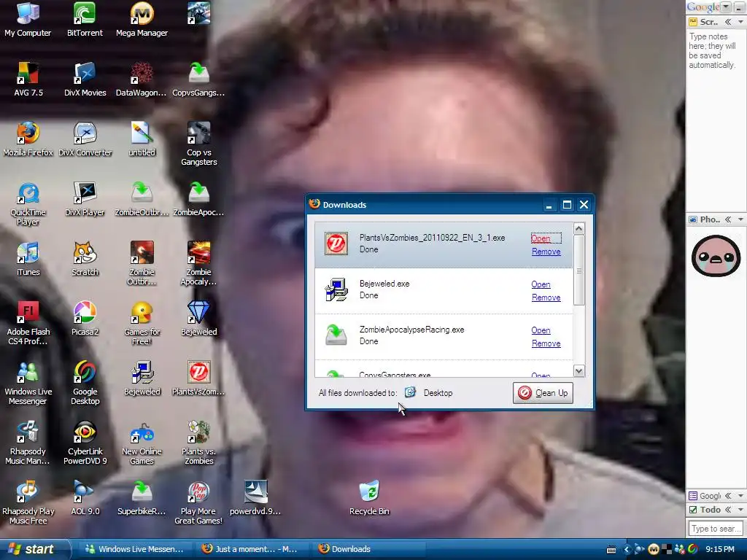Select the Scratch cat desktop icon
Viewport: 747px width, 560px height.
pos(85,259)
